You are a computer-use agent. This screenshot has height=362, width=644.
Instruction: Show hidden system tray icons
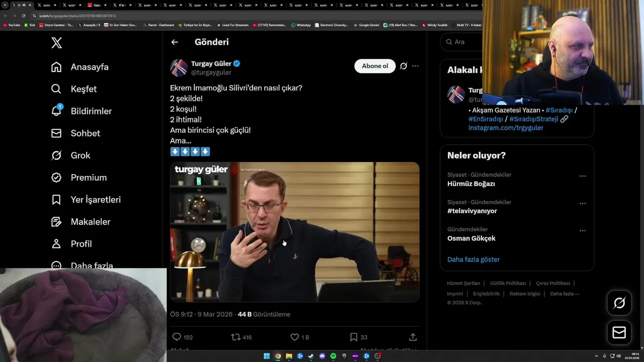coord(596,356)
